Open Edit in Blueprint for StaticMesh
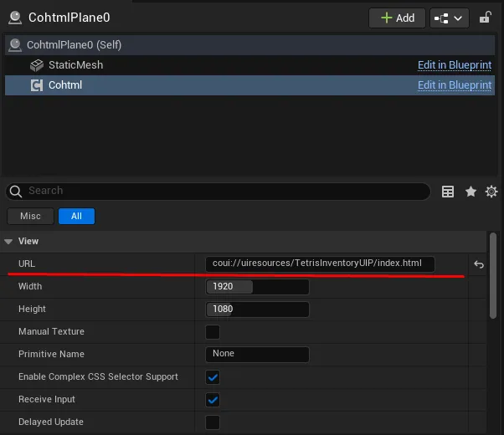The image size is (504, 435). point(454,65)
